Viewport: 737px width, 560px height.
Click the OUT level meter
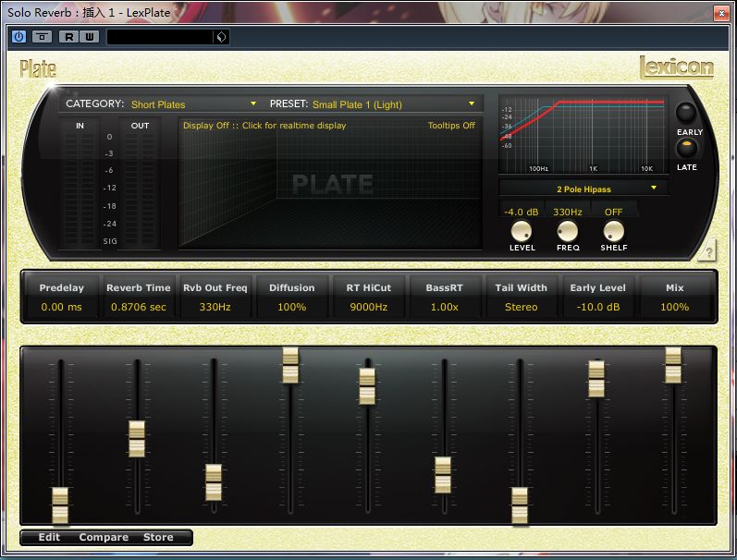140,189
